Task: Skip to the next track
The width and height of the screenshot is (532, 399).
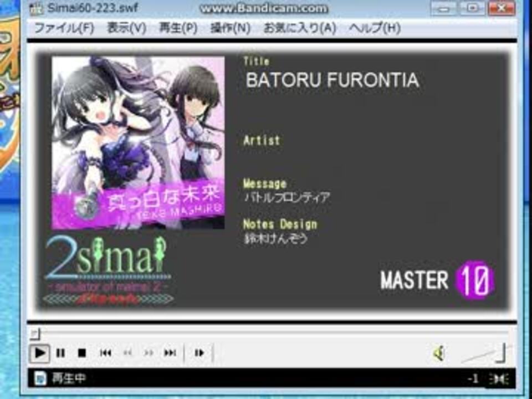Action: 170,353
